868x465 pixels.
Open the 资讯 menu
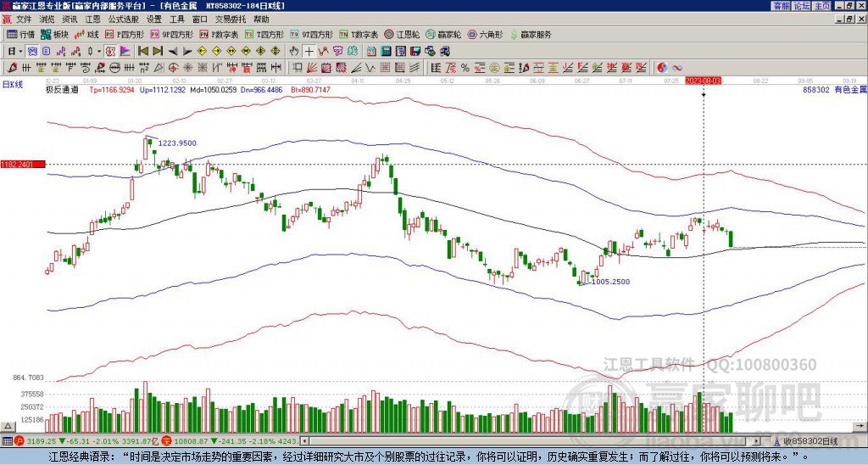pos(70,20)
